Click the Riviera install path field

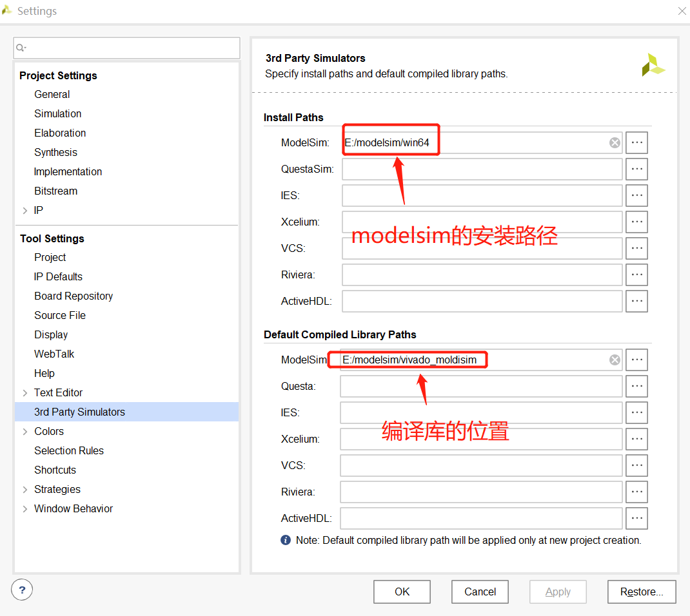tap(482, 274)
